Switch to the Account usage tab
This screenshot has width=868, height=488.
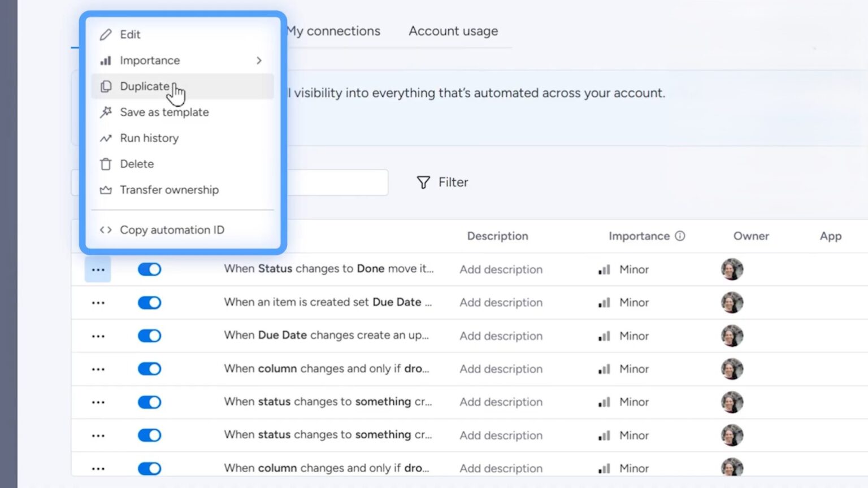coord(453,31)
